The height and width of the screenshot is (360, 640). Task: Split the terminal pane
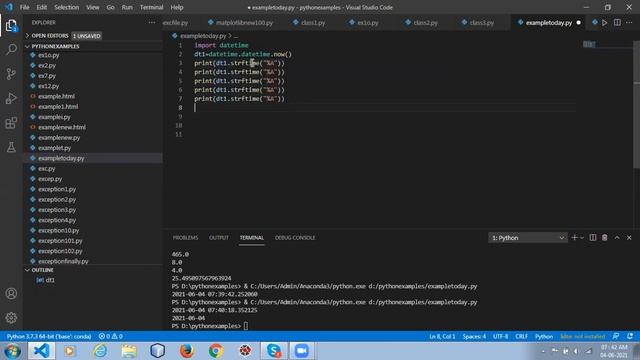coord(593,238)
